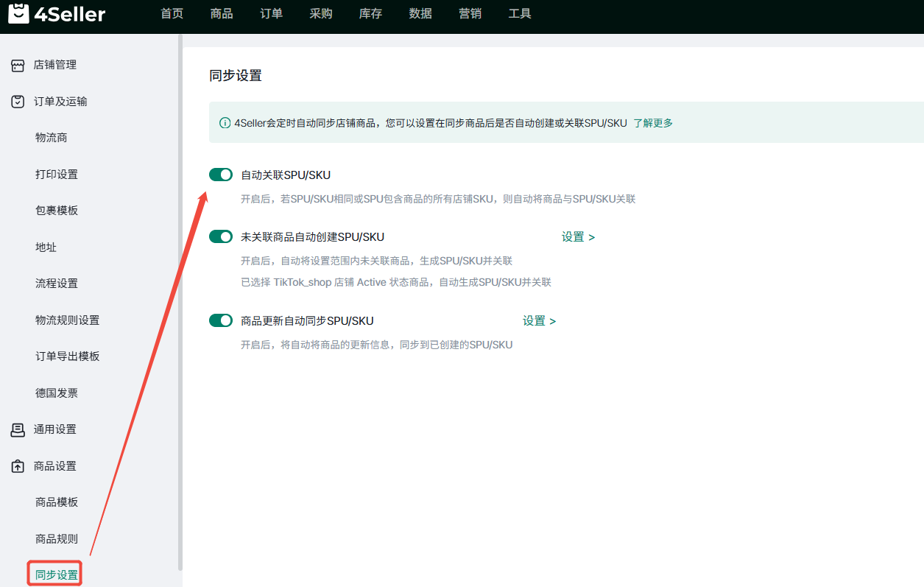Select 打印设置 in the sidebar

point(57,175)
